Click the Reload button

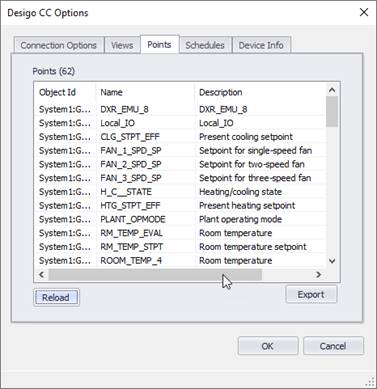point(56,297)
